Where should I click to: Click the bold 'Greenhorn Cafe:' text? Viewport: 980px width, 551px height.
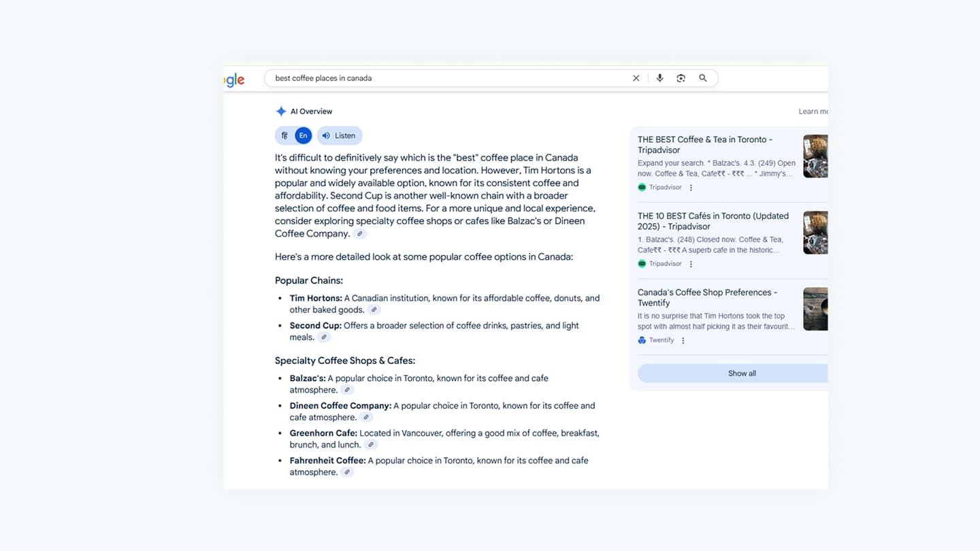(x=323, y=433)
